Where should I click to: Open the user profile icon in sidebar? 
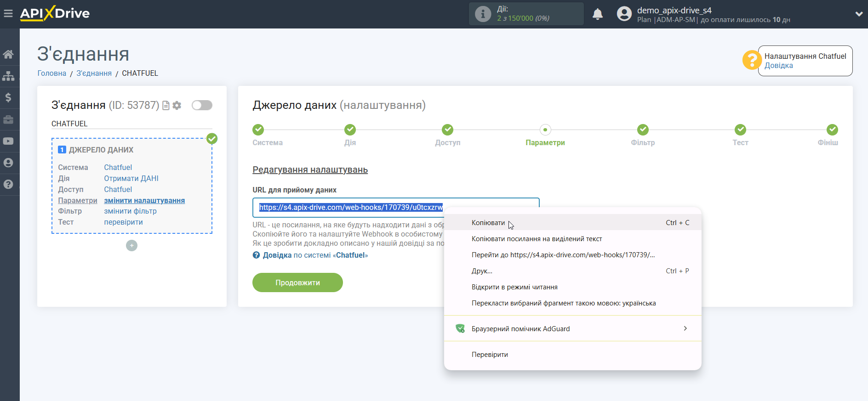[x=8, y=163]
